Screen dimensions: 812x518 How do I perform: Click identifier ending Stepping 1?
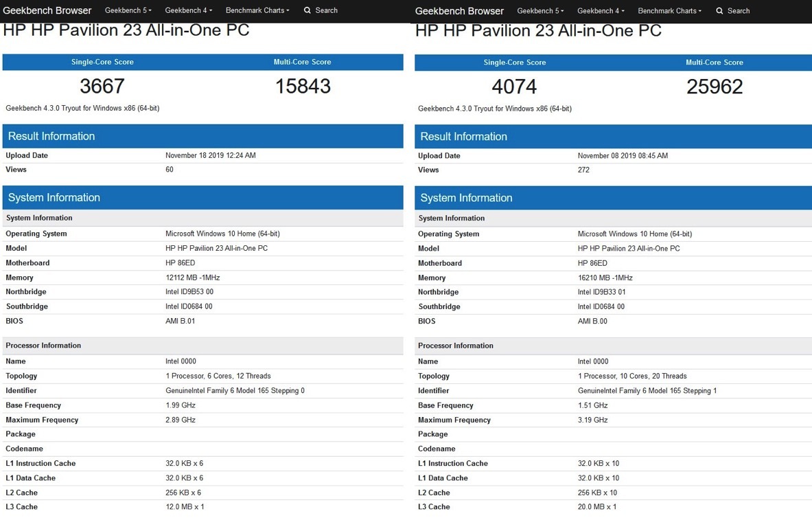647,391
